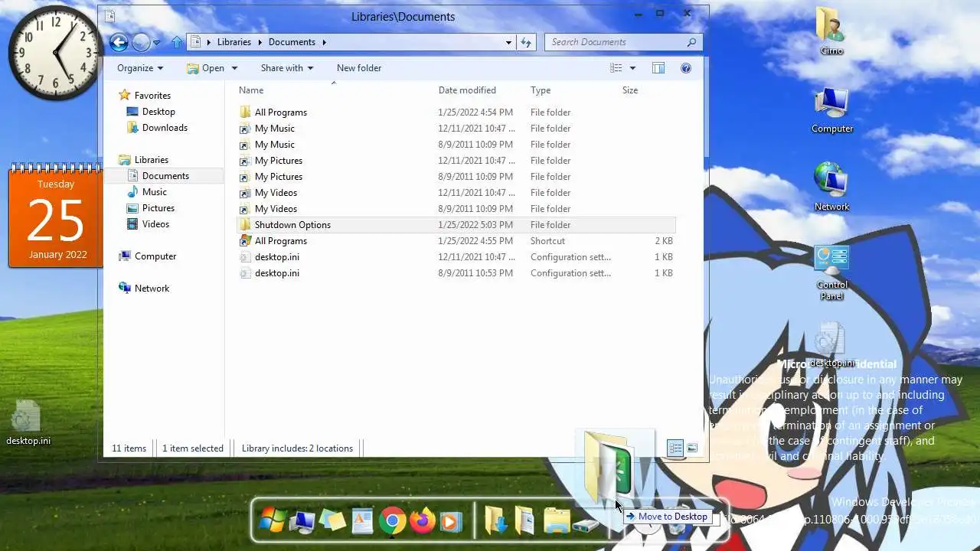The height and width of the screenshot is (551, 980).
Task: Launch Sticky Notes from dock
Action: [x=333, y=522]
